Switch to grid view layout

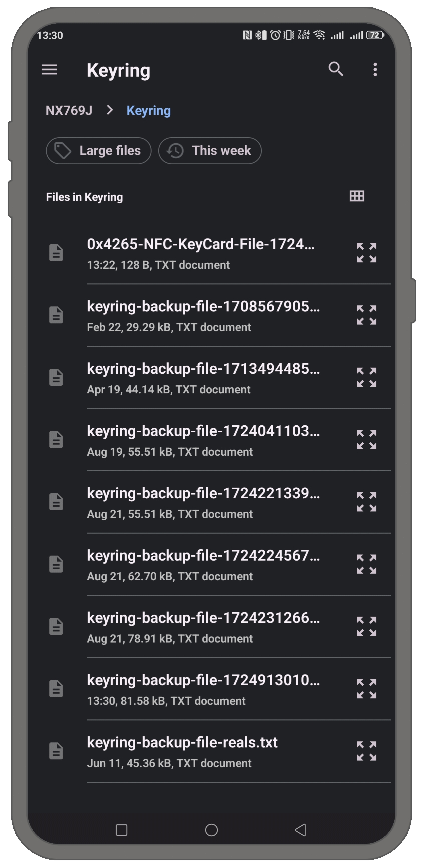[x=357, y=196]
